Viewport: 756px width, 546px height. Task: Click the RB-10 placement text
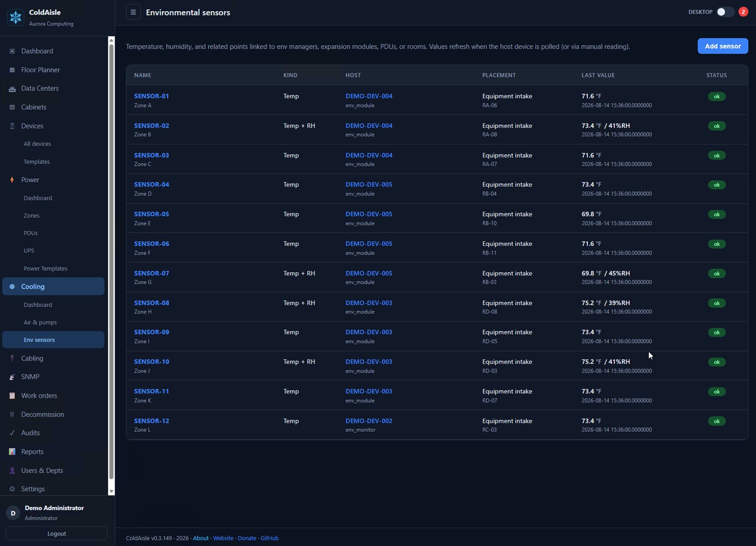490,224
